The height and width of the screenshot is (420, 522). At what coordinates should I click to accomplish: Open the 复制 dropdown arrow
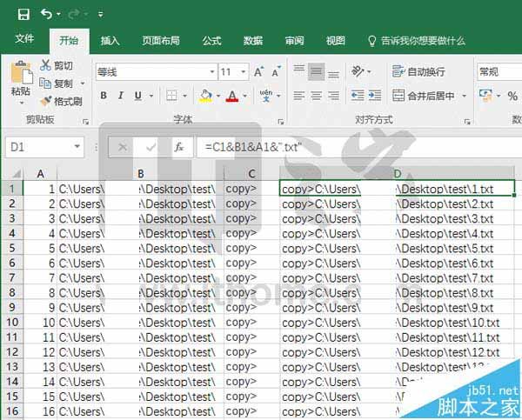[x=83, y=83]
